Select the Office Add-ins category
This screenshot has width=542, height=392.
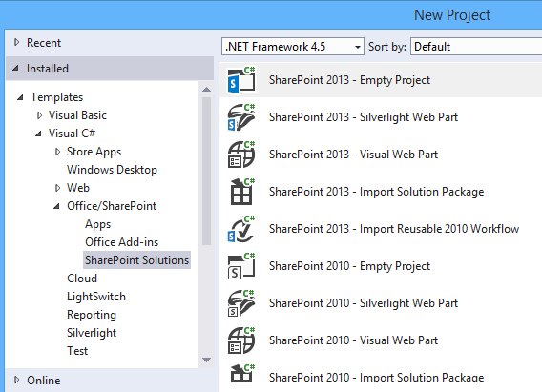tap(122, 242)
